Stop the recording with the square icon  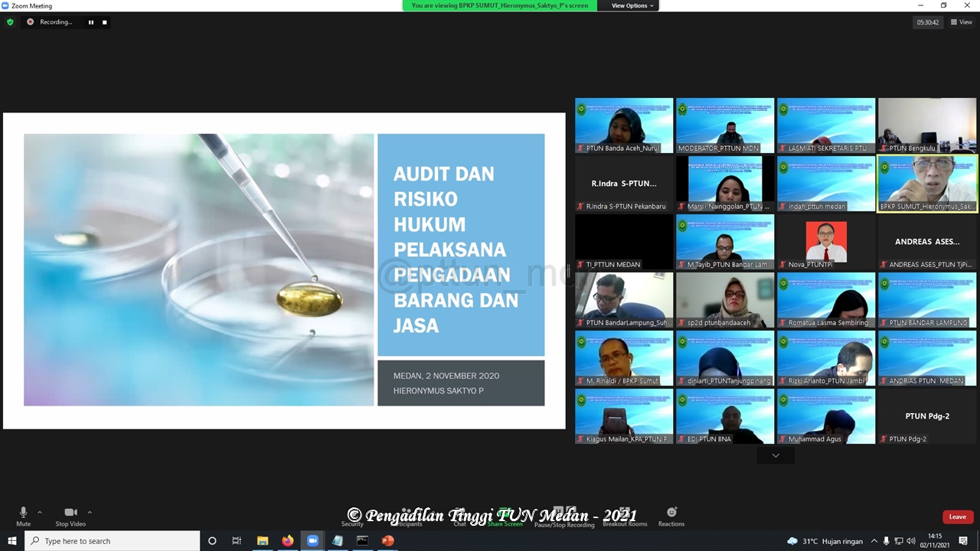pos(105,22)
